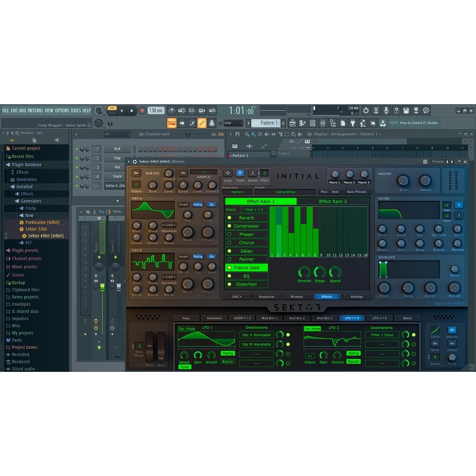
Task: Select the playlist zoom tool icon
Action: pyautogui.click(x=293, y=134)
